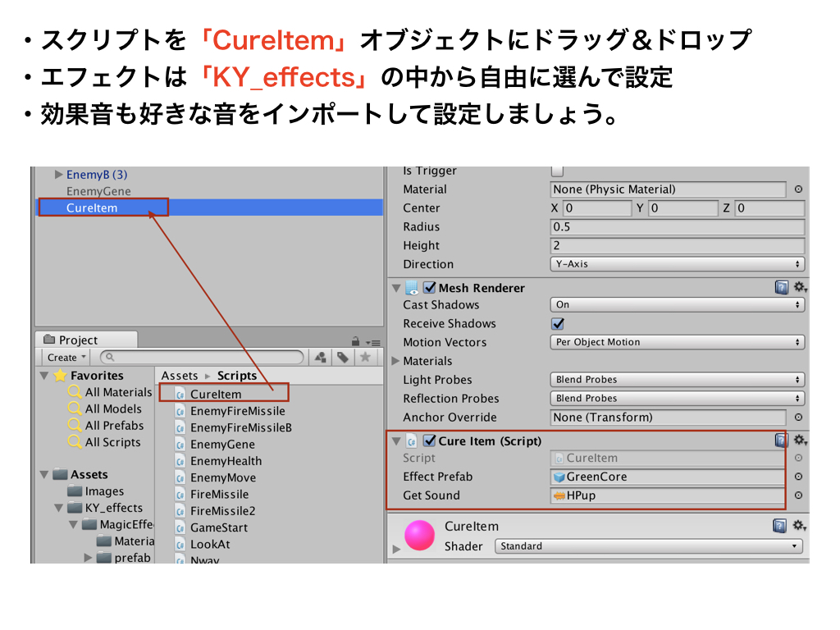Open the Light Probes dropdown

pos(677,380)
